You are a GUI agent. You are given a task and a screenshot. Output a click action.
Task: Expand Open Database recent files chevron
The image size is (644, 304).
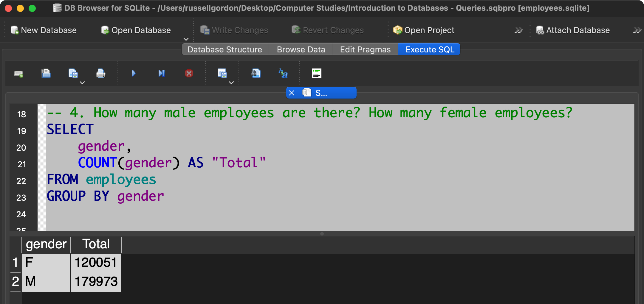186,39
